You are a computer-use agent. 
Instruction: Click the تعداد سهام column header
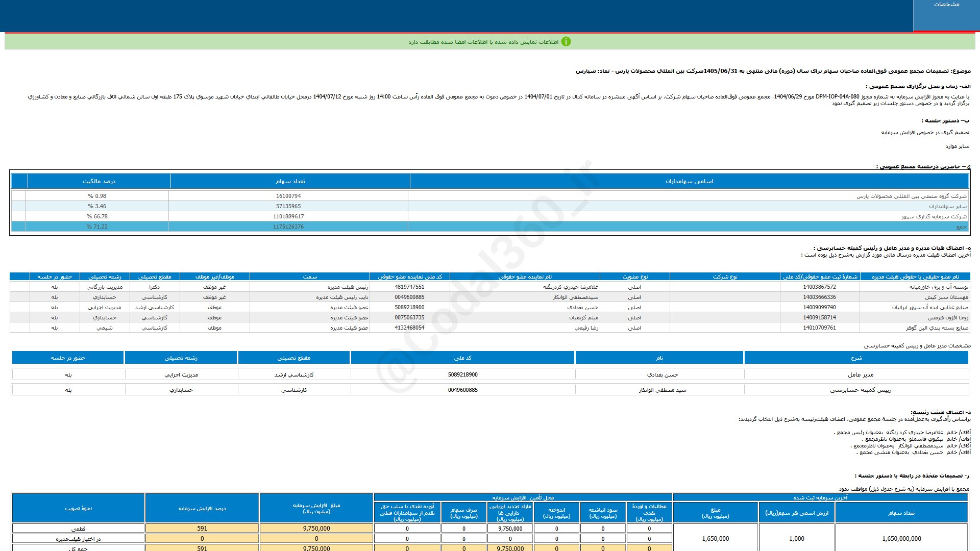click(x=290, y=181)
